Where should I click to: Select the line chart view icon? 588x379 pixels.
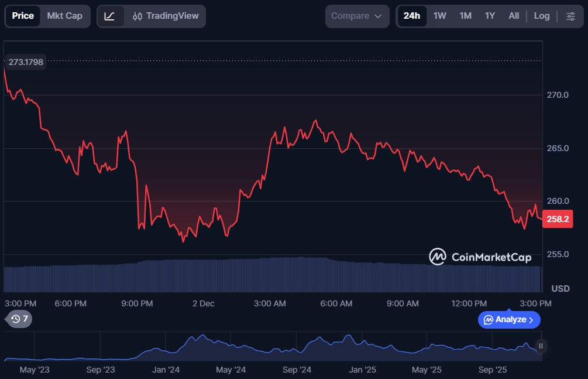(x=110, y=16)
